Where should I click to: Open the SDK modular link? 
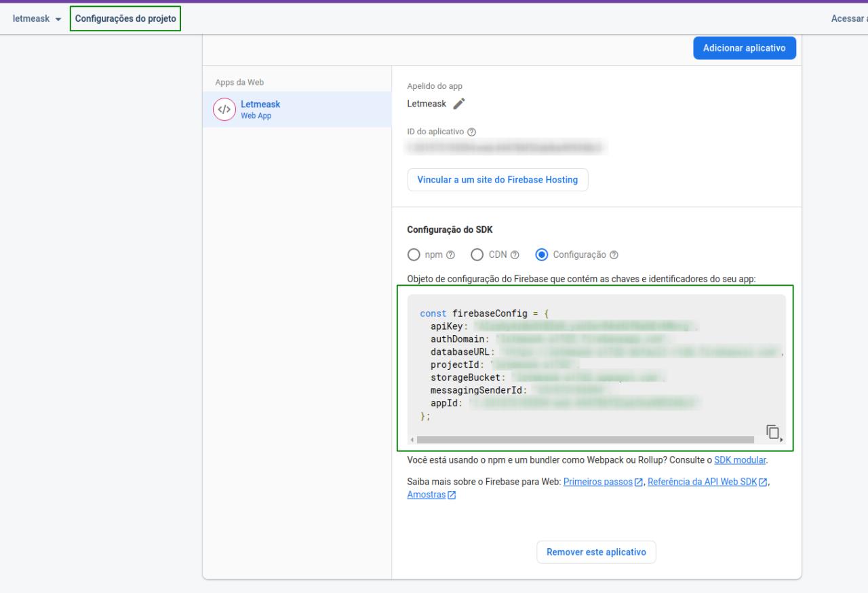(741, 460)
